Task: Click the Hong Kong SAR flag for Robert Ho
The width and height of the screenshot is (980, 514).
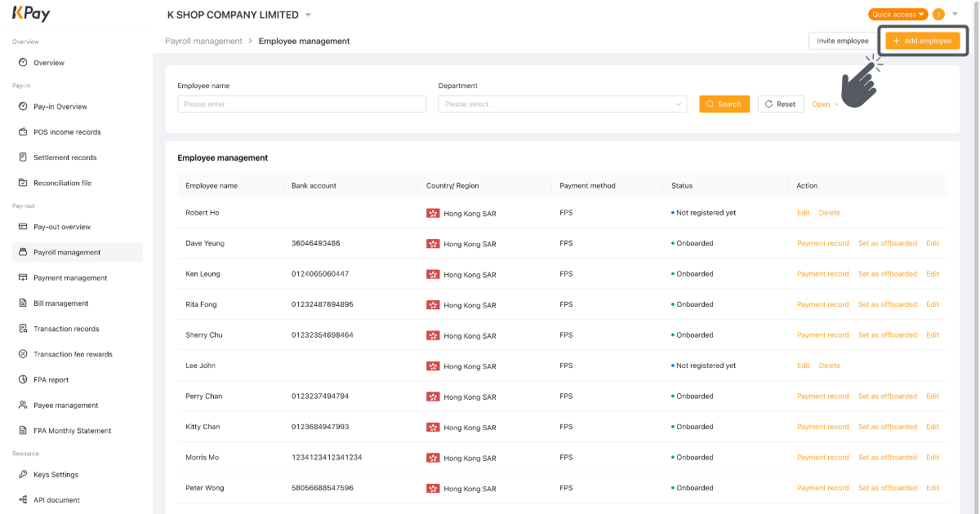Action: 433,213
